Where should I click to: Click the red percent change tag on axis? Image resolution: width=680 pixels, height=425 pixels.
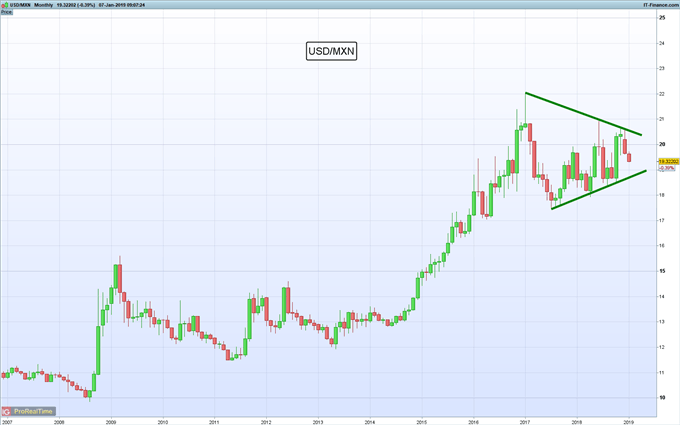click(667, 168)
